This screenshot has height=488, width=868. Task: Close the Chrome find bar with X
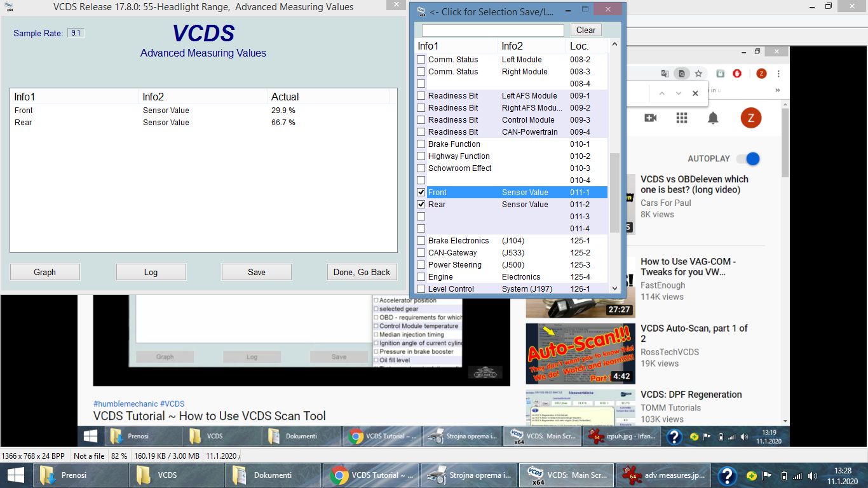[695, 93]
